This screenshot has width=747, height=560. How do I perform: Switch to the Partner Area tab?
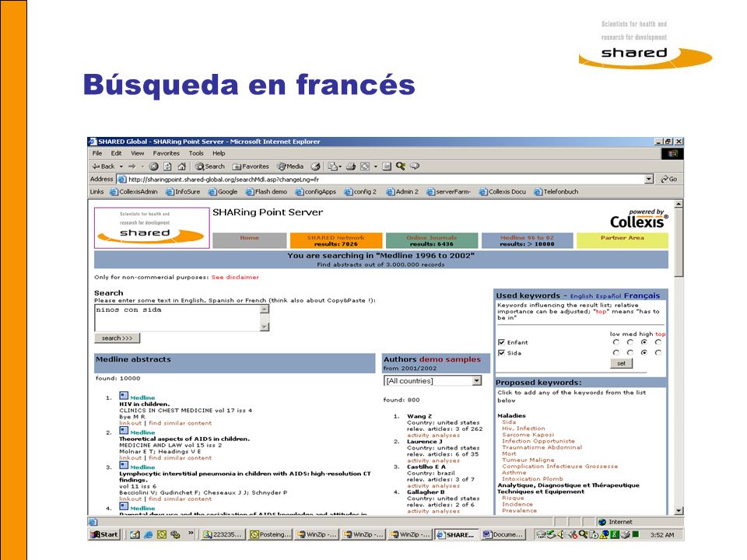(x=622, y=240)
